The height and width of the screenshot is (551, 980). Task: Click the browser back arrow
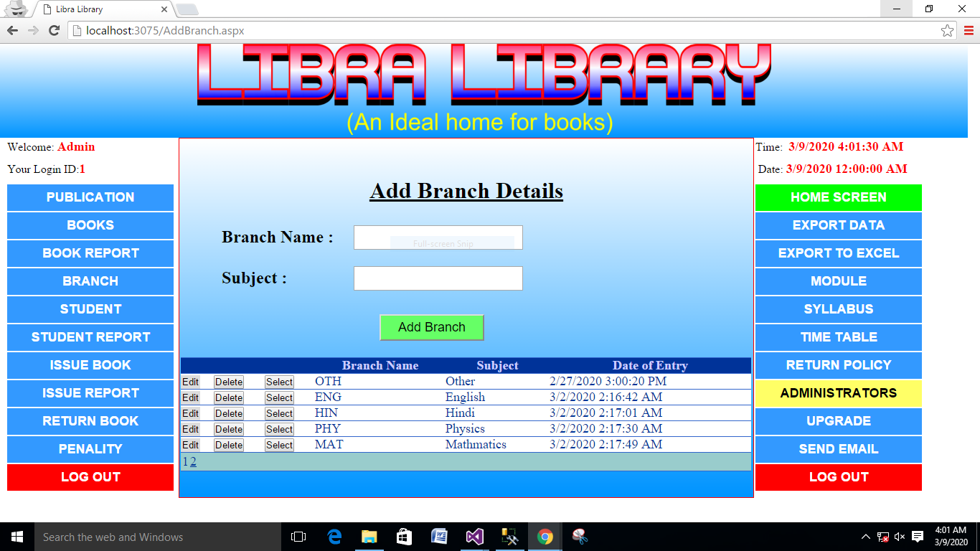(x=12, y=30)
